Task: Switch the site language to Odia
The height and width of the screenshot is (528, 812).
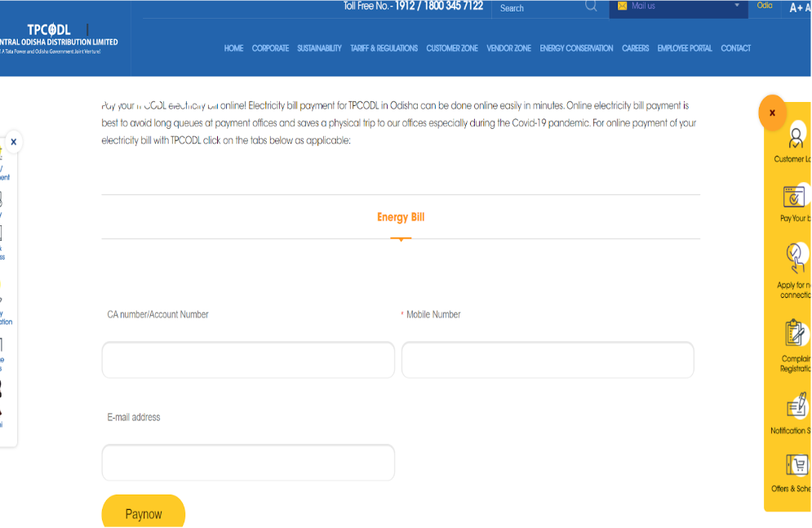Action: tap(765, 5)
